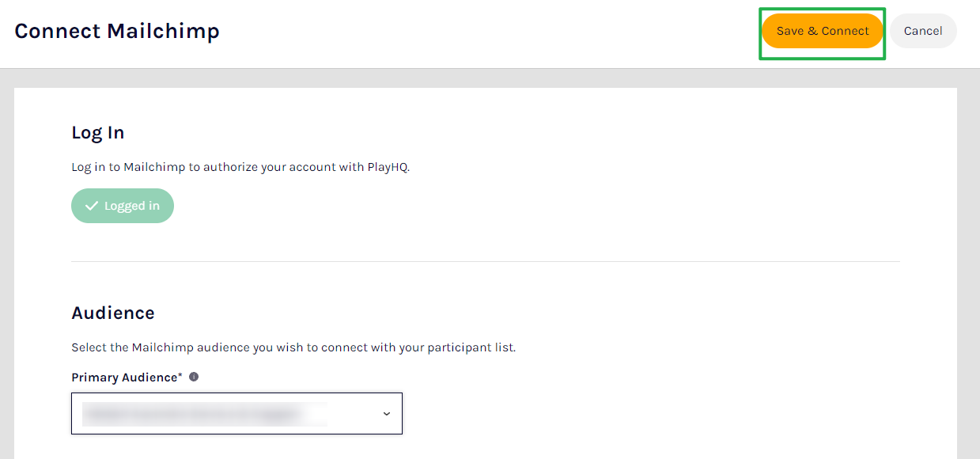Click the checkmark icon in Logged in badge

click(92, 206)
